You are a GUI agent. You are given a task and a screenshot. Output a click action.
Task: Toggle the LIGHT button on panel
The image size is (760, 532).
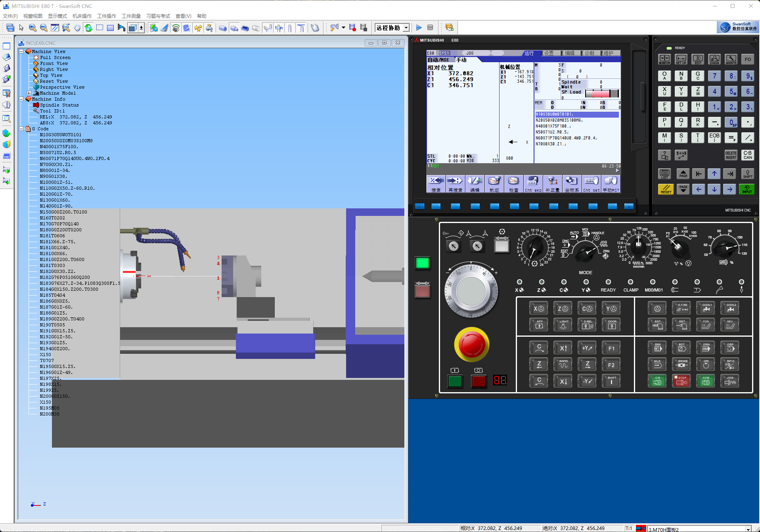[x=563, y=325]
